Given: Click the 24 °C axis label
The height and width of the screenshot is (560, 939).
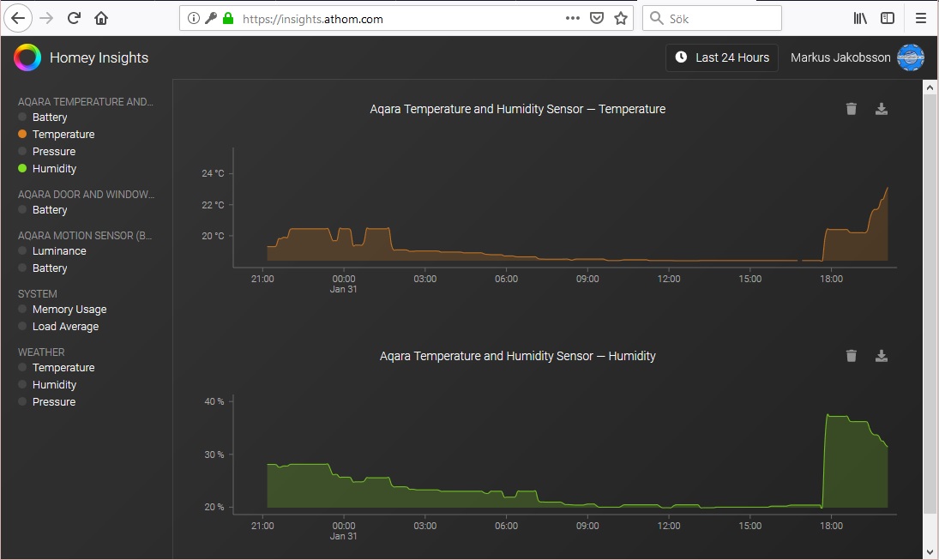Looking at the screenshot, I should (x=213, y=173).
